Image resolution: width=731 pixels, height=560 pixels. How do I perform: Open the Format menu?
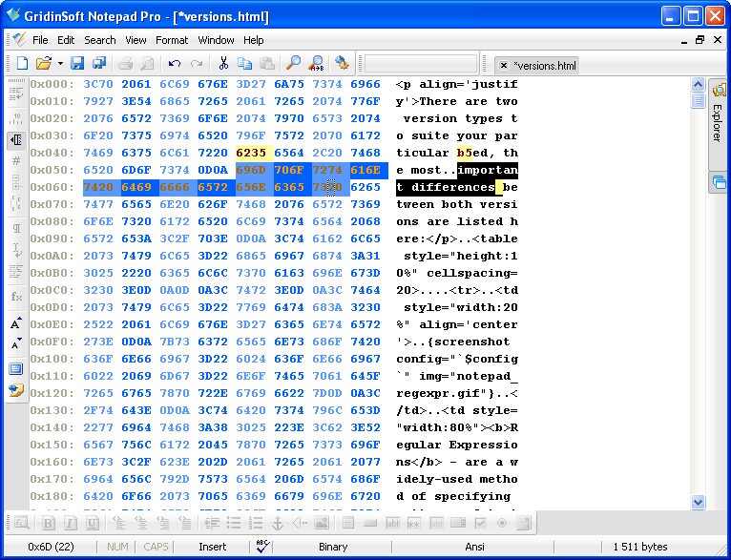click(172, 40)
